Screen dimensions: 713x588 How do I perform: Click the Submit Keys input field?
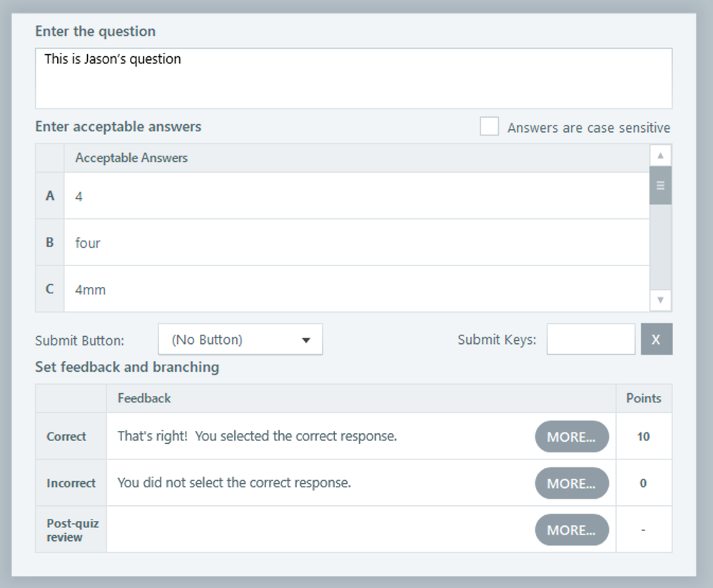(x=591, y=339)
